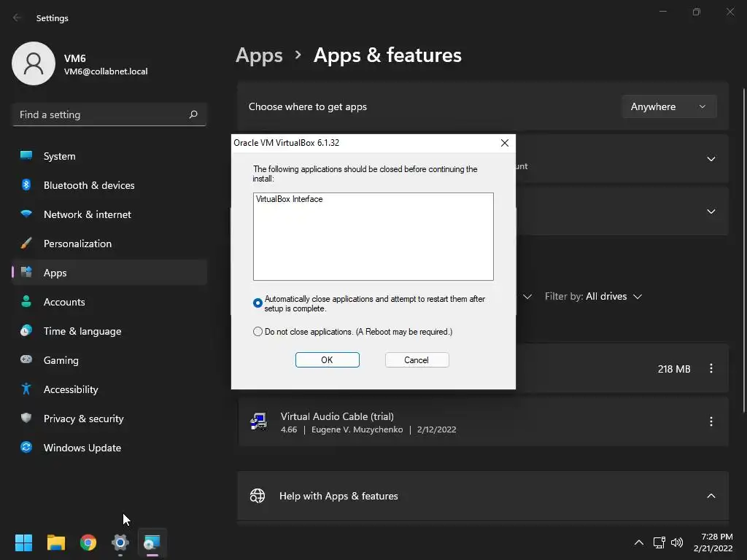This screenshot has height=560, width=747.
Task: Open File Explorer from taskbar
Action: [x=56, y=542]
